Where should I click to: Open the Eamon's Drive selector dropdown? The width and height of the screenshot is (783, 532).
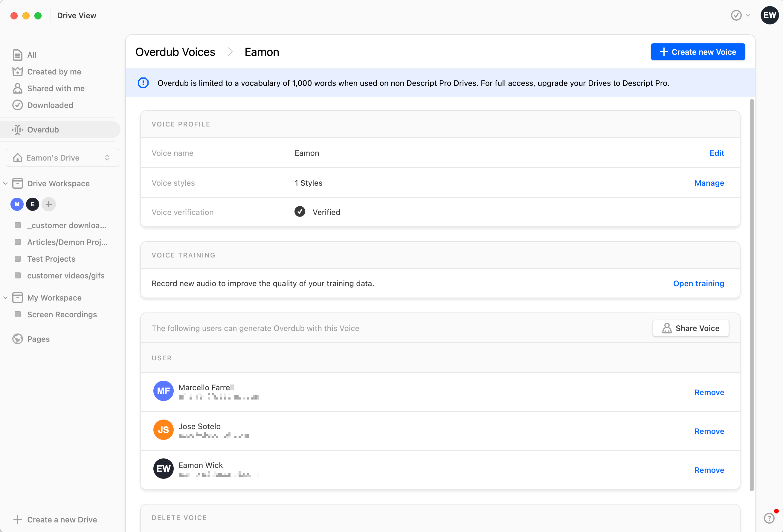(62, 158)
